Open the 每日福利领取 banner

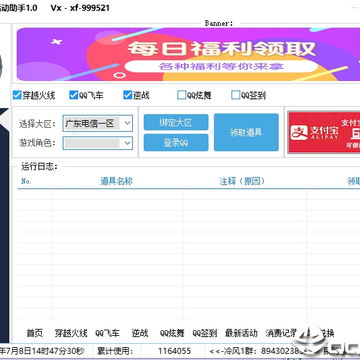[x=188, y=54]
